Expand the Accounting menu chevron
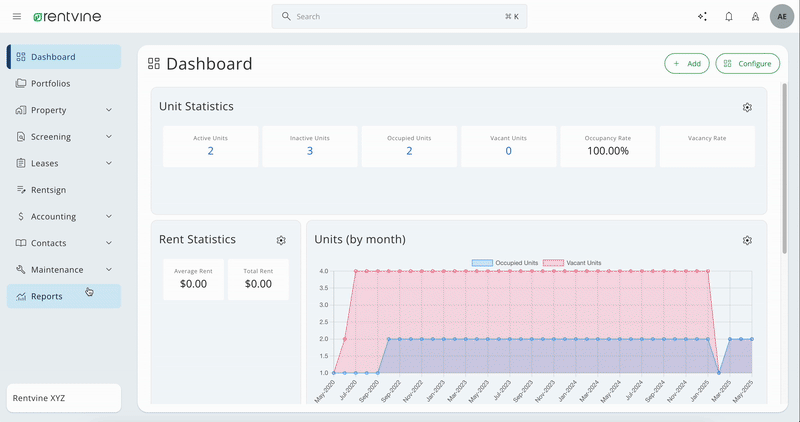The height and width of the screenshot is (422, 800). (109, 216)
